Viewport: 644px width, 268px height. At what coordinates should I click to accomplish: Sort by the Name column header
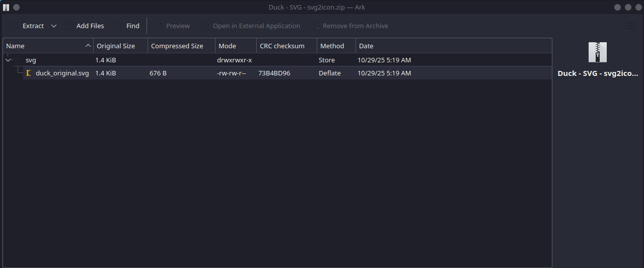[x=48, y=46]
